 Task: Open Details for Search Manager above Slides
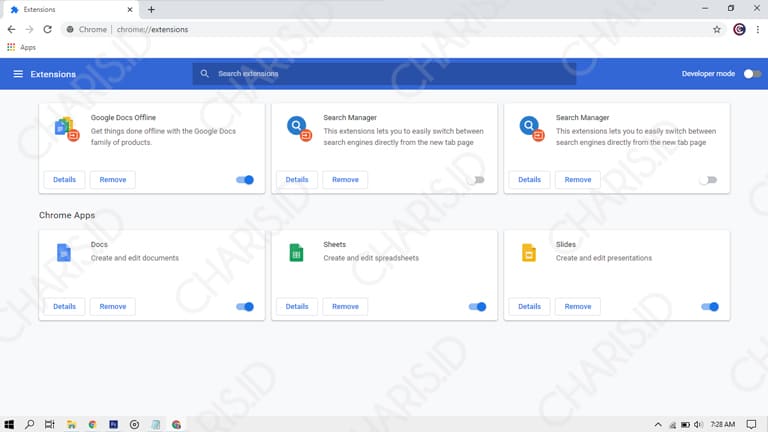pyautogui.click(x=529, y=180)
